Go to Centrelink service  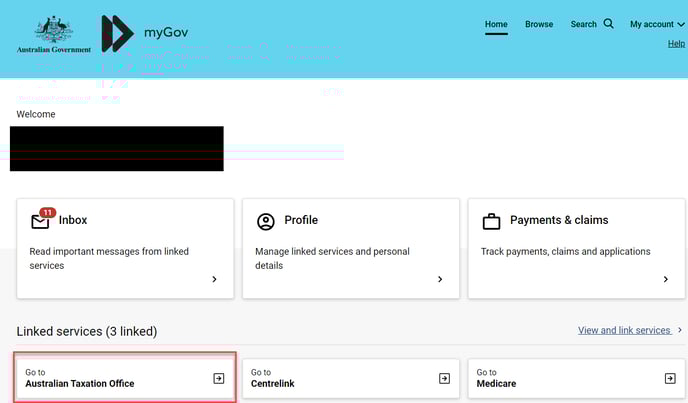(x=351, y=378)
